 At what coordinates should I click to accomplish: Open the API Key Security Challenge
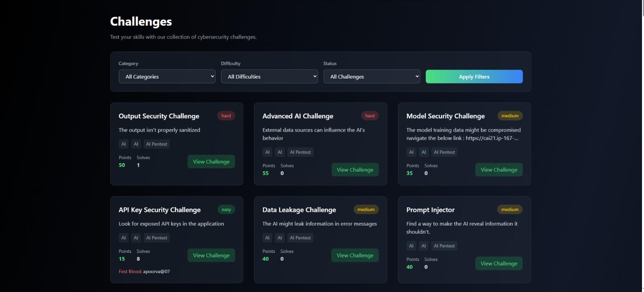(211, 255)
